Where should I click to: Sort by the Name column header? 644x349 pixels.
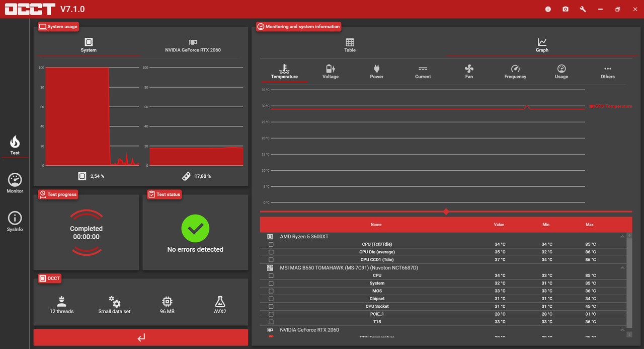point(376,225)
